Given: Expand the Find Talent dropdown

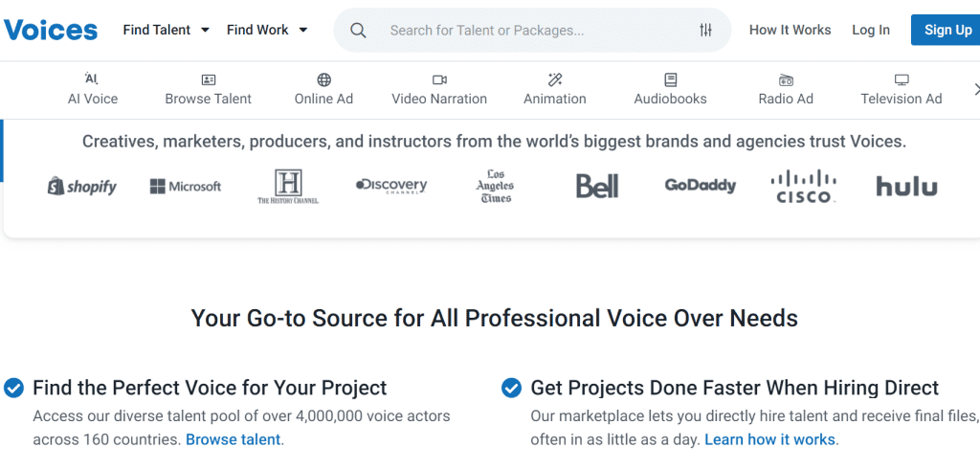Looking at the screenshot, I should point(166,30).
